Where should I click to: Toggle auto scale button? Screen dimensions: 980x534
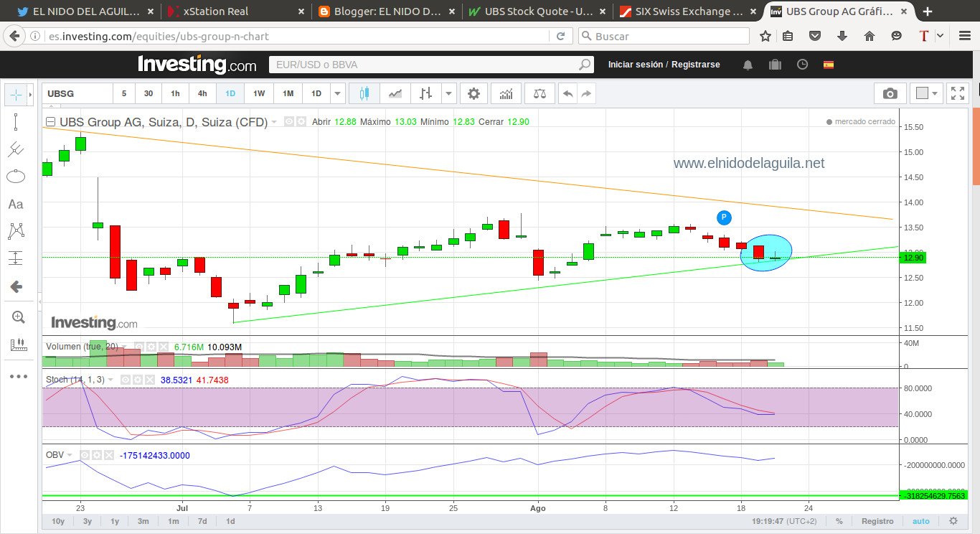920,521
